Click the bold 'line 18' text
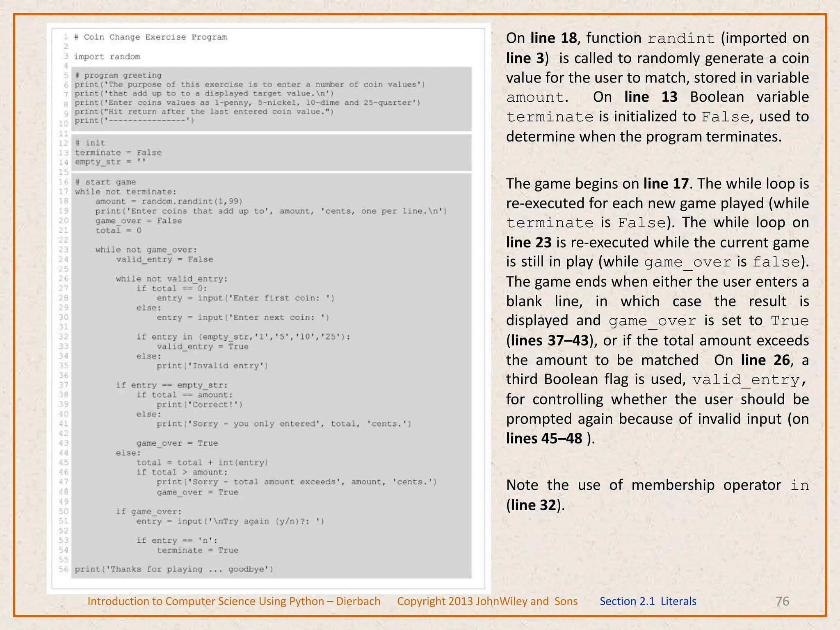The height and width of the screenshot is (630, 840). tap(554, 38)
